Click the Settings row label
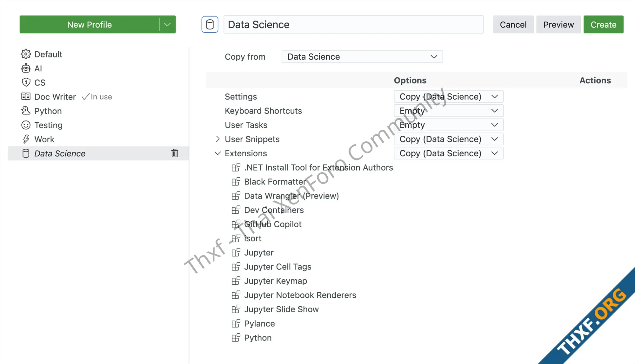 241,96
